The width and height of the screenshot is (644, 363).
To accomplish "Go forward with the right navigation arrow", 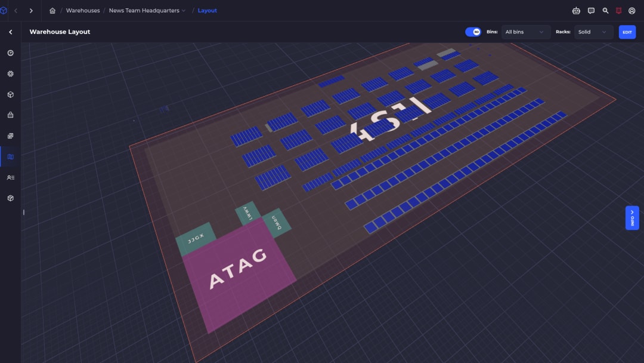I will click(31, 11).
